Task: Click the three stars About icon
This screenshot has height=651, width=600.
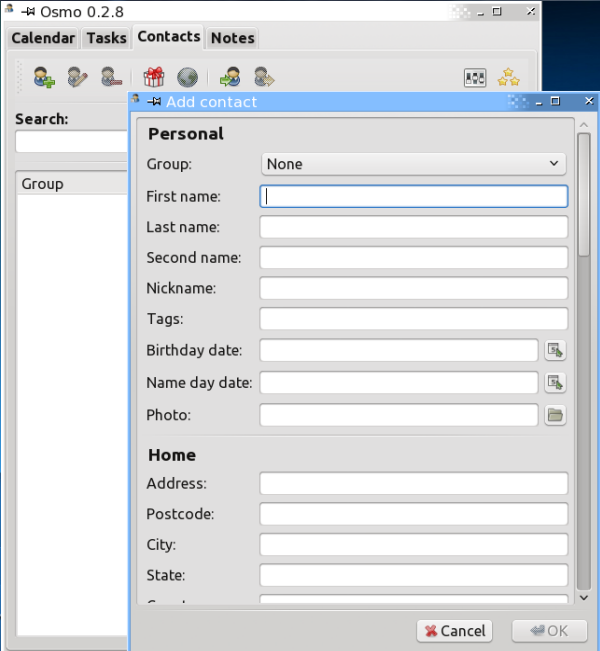Action: point(509,77)
